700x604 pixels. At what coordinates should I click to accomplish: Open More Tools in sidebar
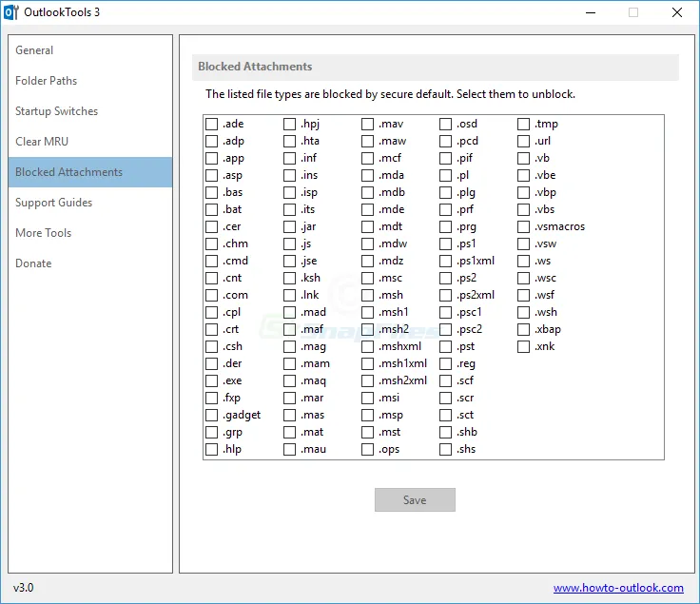pos(43,233)
